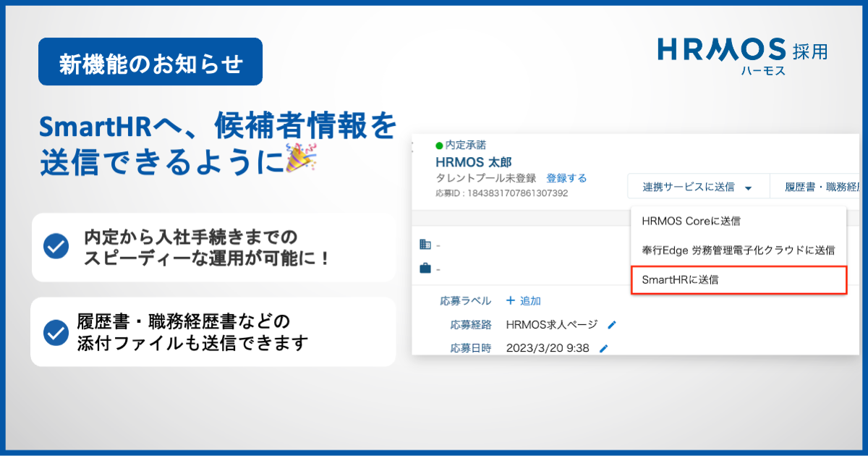This screenshot has height=456, width=868.
Task: Click the SmartHRへ、候補者情報を headline text
Action: [x=218, y=127]
